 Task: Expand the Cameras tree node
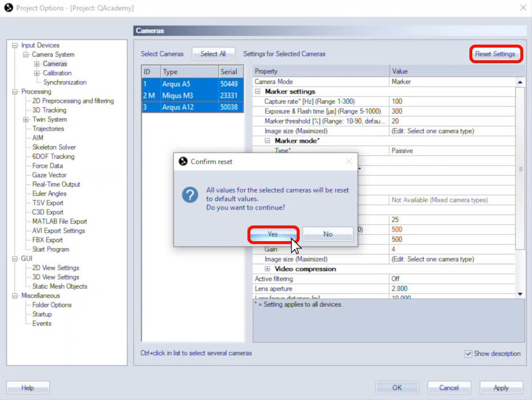click(x=37, y=64)
